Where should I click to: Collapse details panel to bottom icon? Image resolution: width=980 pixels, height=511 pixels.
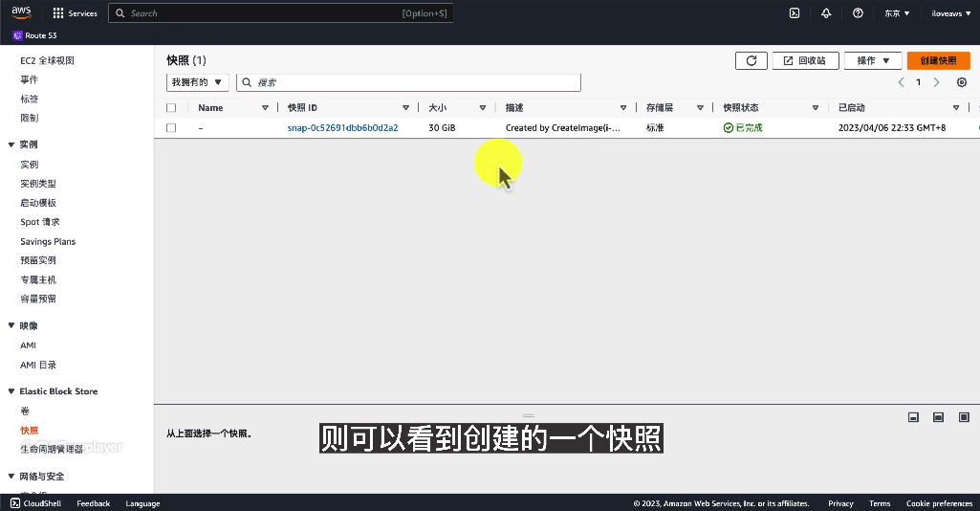(x=913, y=417)
